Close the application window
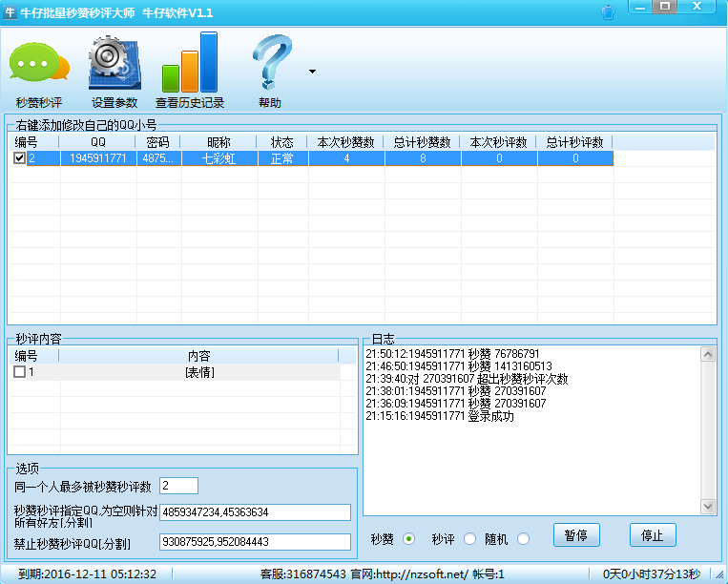The width and height of the screenshot is (728, 584). [697, 7]
